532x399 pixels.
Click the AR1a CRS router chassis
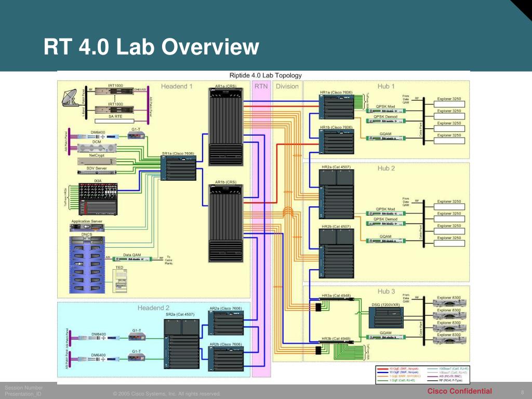(226, 127)
